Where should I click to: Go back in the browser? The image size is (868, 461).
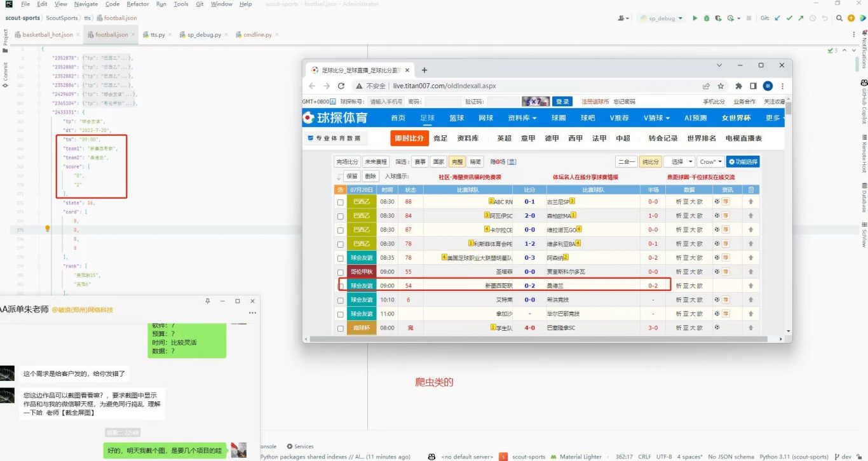click(312, 86)
